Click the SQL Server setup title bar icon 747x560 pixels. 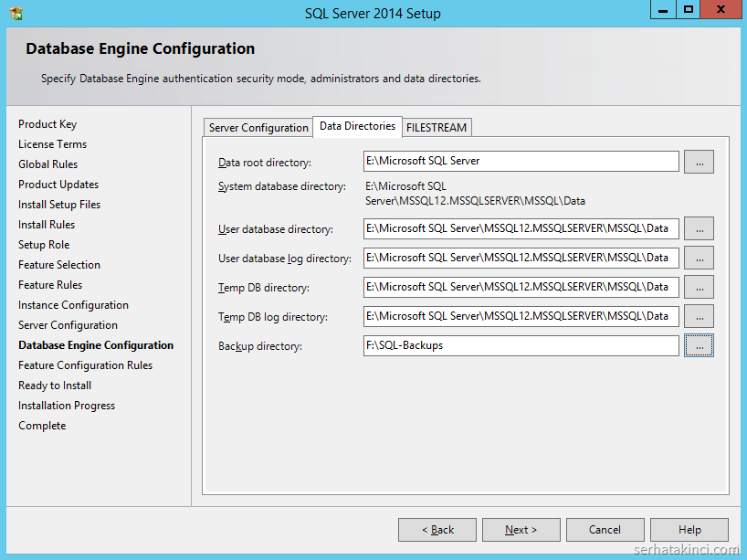(16, 13)
